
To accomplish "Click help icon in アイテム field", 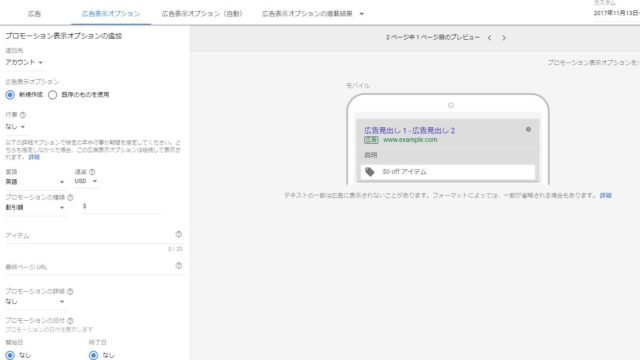I will point(178,234).
